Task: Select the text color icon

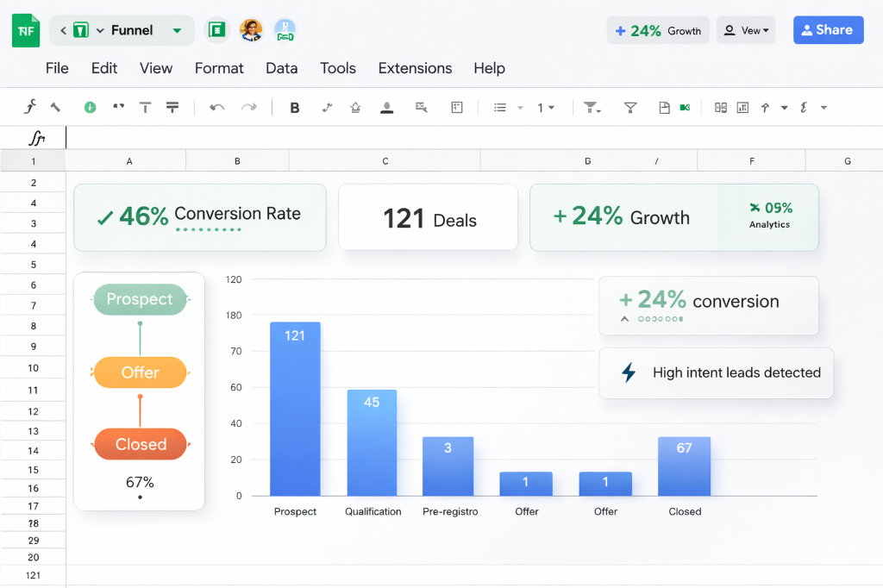Action: coord(386,107)
